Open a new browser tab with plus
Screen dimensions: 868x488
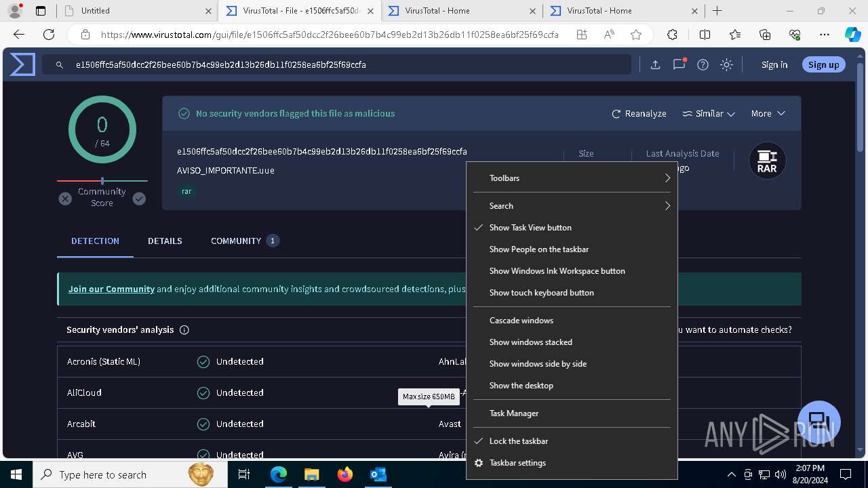click(717, 11)
